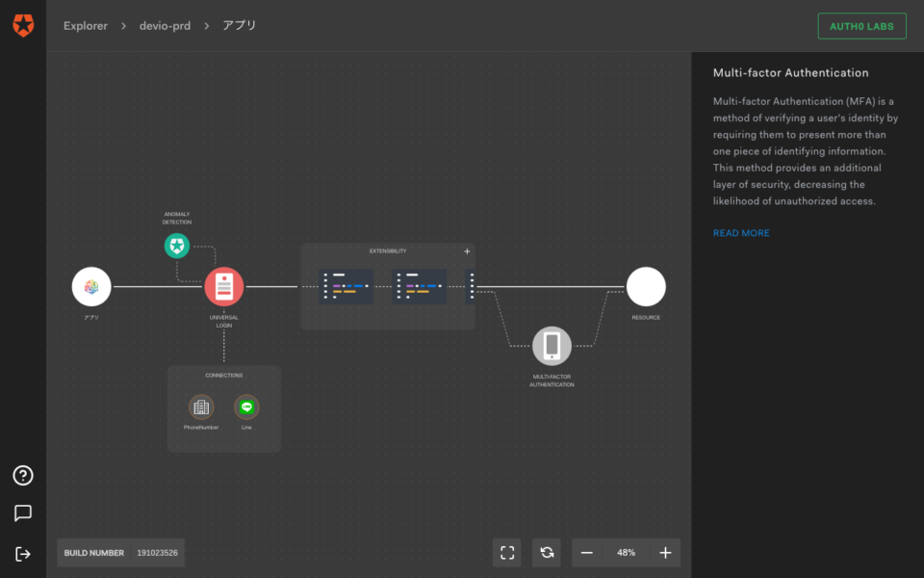Image resolution: width=924 pixels, height=578 pixels.
Task: Open the feedback chat bubble icon
Action: [23, 513]
